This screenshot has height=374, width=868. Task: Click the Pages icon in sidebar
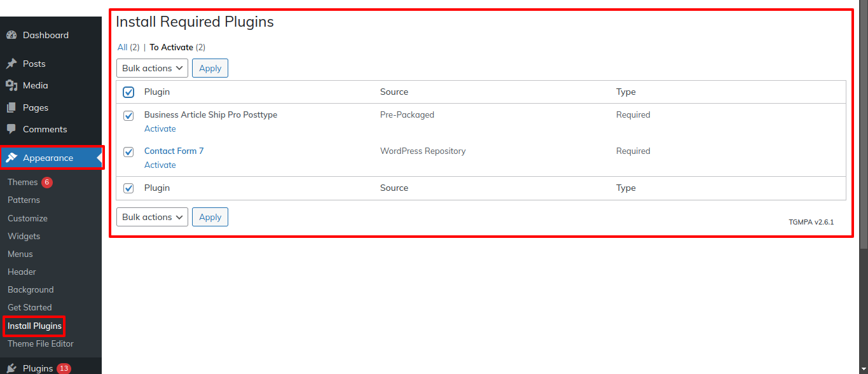(11, 107)
